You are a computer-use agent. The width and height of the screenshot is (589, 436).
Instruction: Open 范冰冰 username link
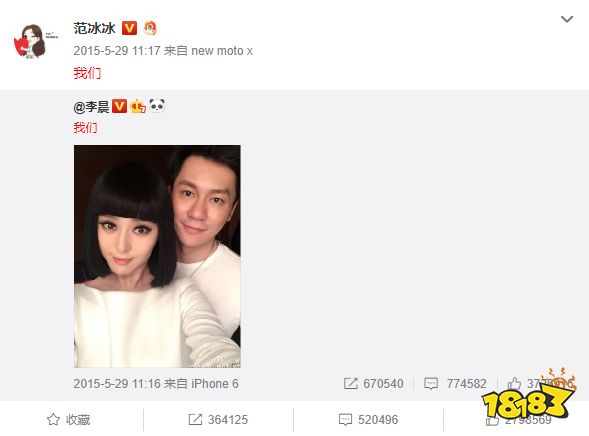coord(94,28)
